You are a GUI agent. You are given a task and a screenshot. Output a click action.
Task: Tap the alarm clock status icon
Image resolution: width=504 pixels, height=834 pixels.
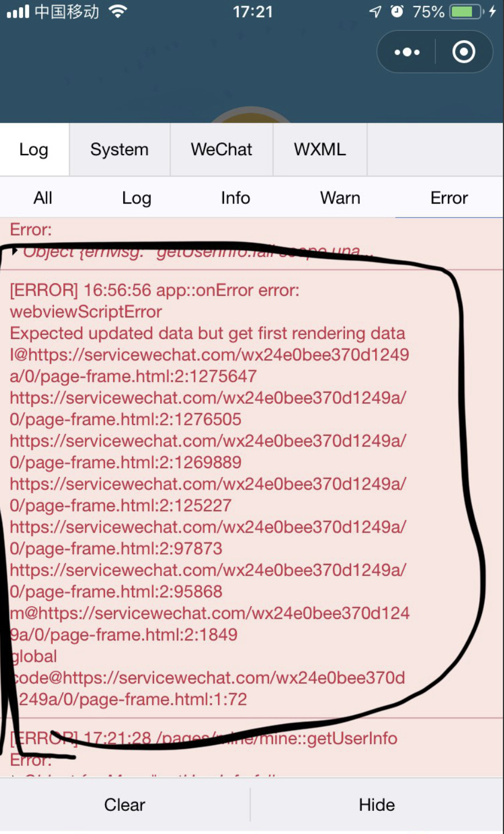coord(397,12)
